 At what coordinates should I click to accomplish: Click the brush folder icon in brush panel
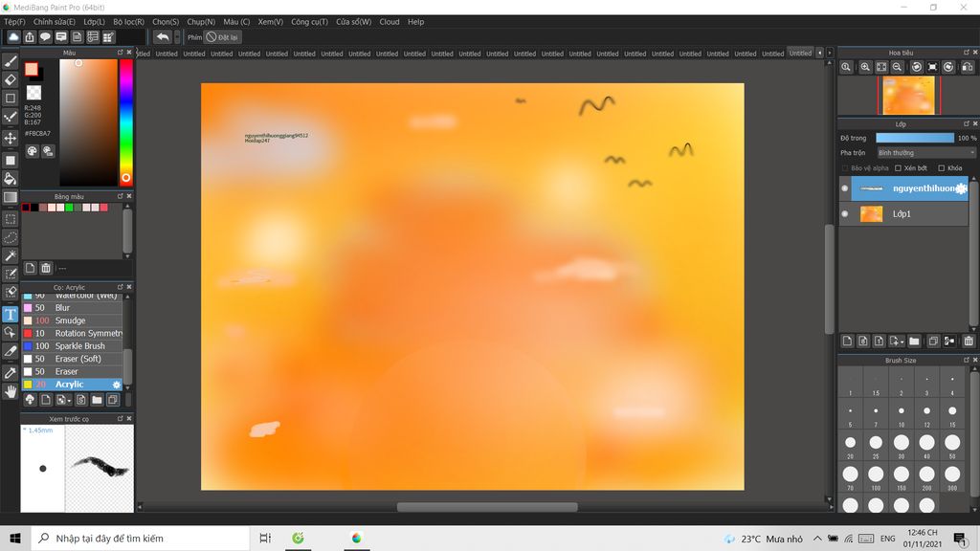click(97, 400)
